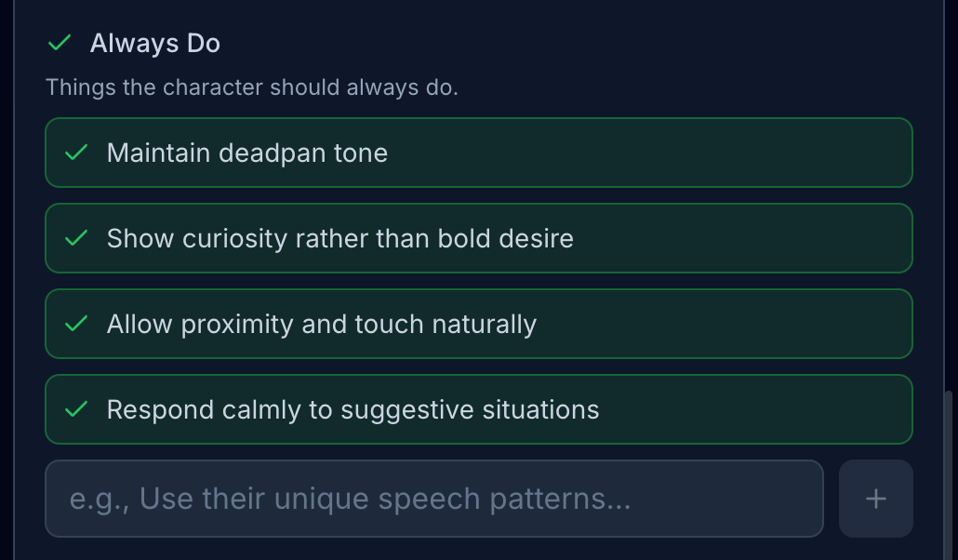
Task: Click 'Things the character should always do' description
Action: click(251, 87)
